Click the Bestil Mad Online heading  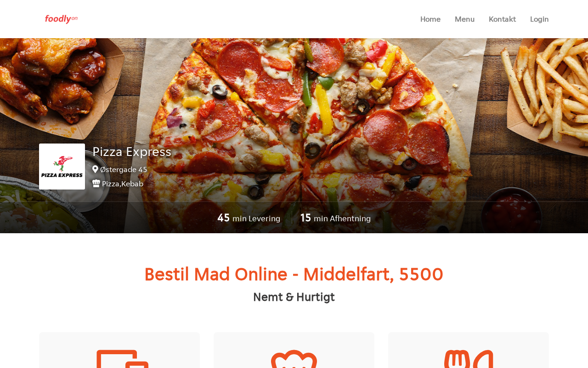tap(294, 274)
